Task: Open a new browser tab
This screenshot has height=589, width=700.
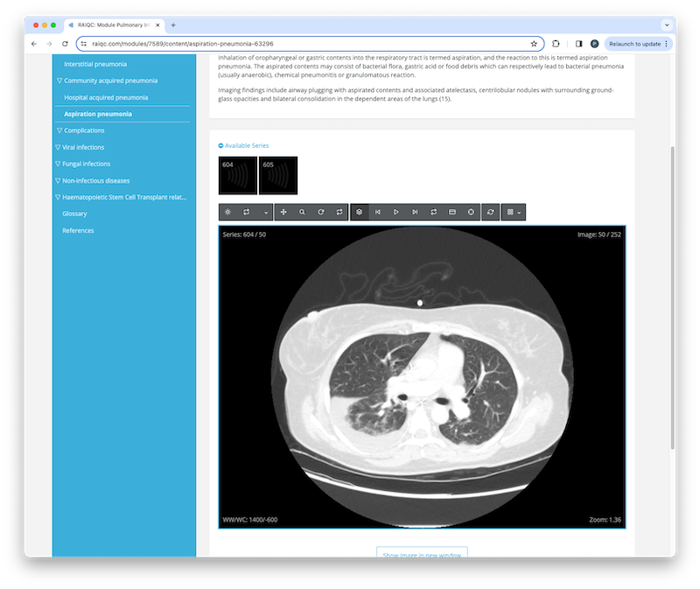Action: click(173, 25)
